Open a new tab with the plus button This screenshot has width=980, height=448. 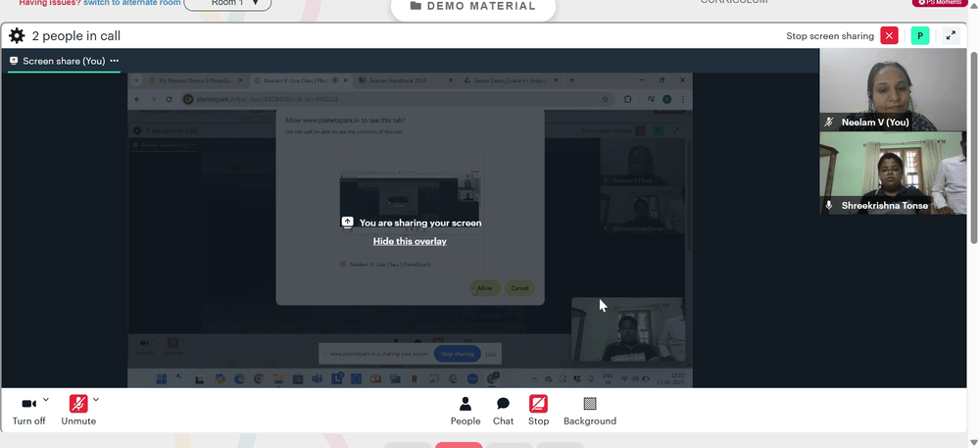(x=571, y=80)
